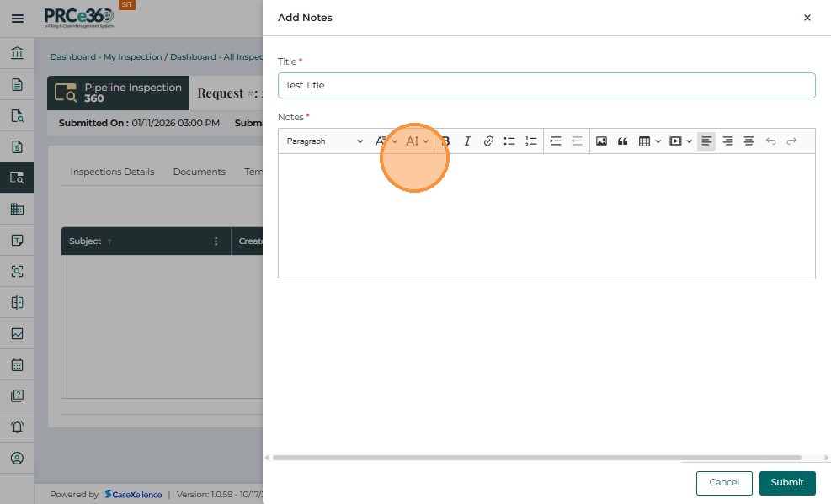Viewport: 831px width, 504px height.
Task: Click the Title input field
Action: (x=546, y=85)
